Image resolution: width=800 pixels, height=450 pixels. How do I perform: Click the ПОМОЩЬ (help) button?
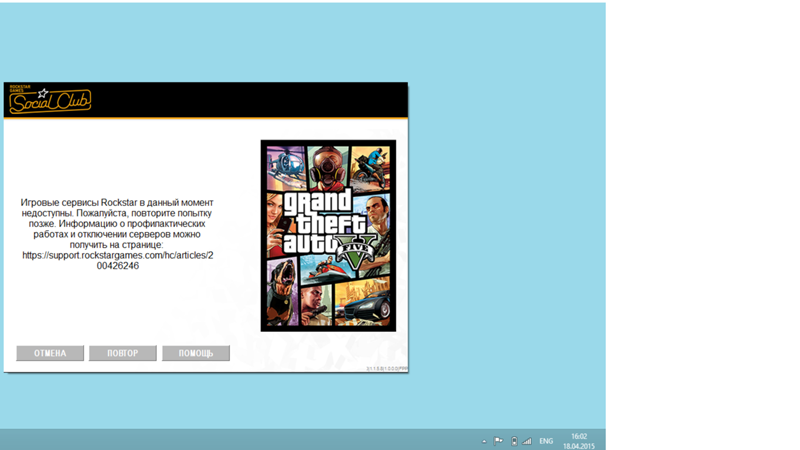[x=196, y=353]
